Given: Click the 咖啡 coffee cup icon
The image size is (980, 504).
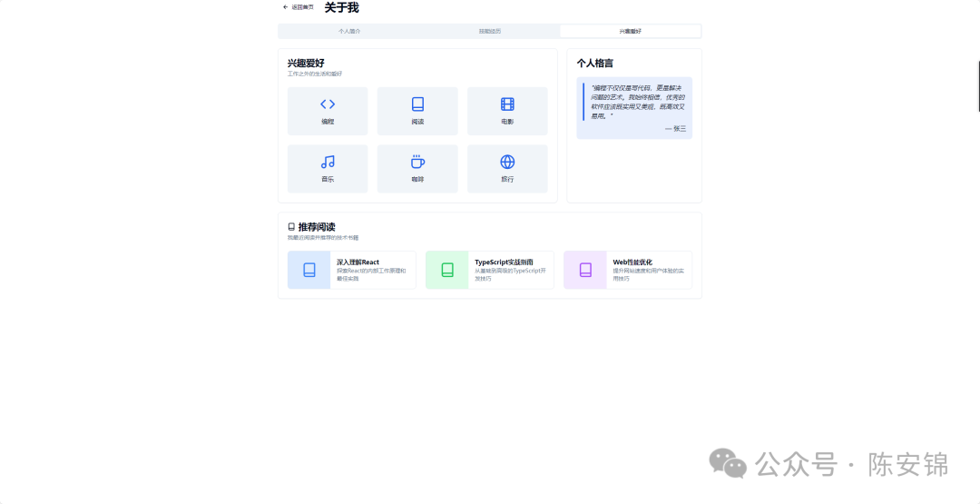Looking at the screenshot, I should click(x=417, y=162).
